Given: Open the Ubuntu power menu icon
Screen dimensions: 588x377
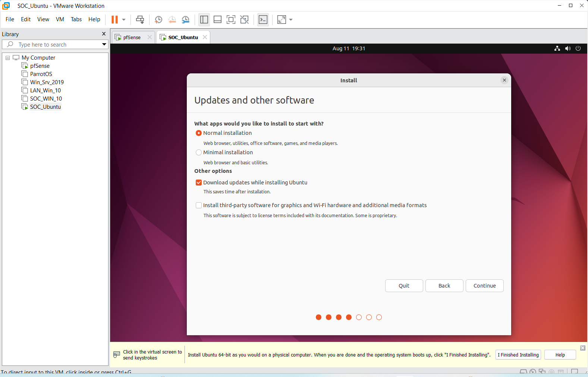Looking at the screenshot, I should 578,48.
